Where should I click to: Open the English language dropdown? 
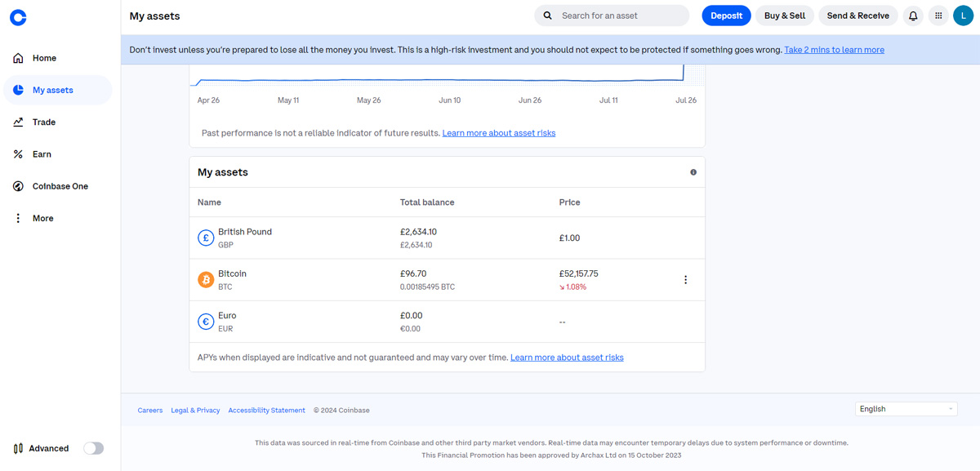click(x=906, y=409)
